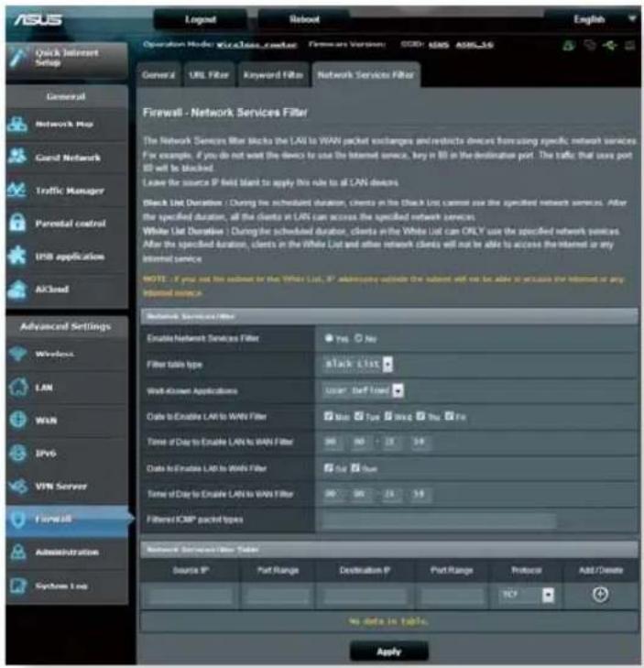Toggle the Wed checkbox
The image size is (644, 668).
click(388, 416)
